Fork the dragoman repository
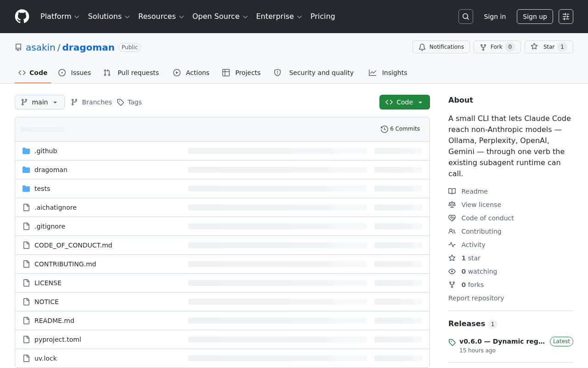Image resolution: width=588 pixels, height=368 pixels. coord(497,47)
